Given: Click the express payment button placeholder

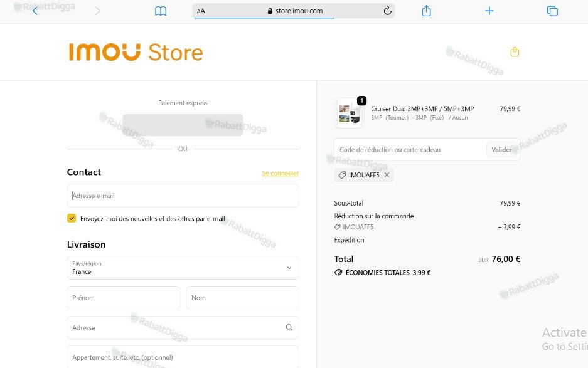Looking at the screenshot, I should click(x=183, y=125).
